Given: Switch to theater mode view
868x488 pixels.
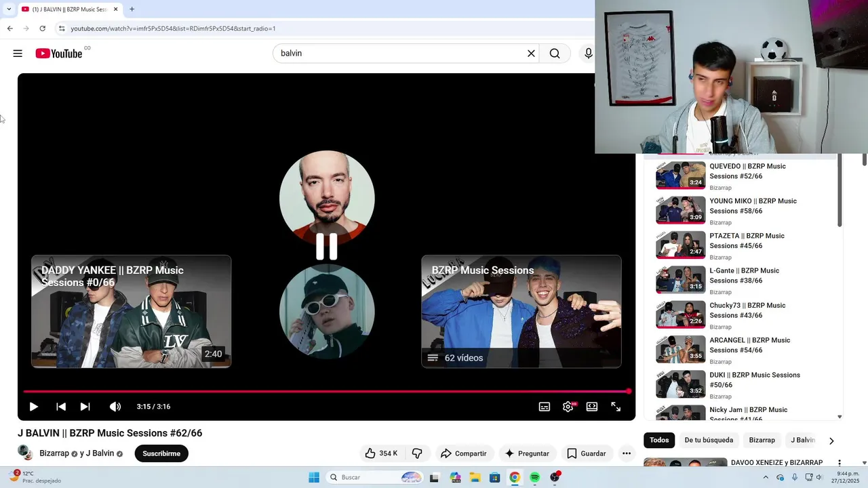Looking at the screenshot, I should point(592,407).
